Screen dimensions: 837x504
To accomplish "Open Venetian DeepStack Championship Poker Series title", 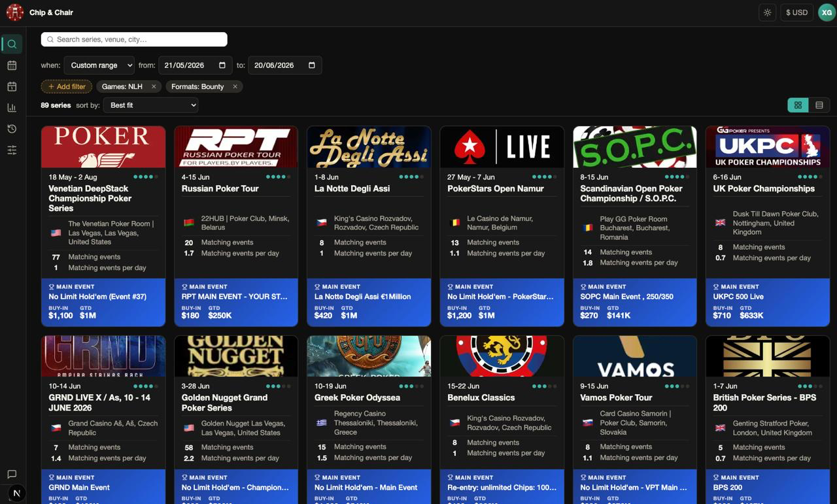I will coord(90,198).
